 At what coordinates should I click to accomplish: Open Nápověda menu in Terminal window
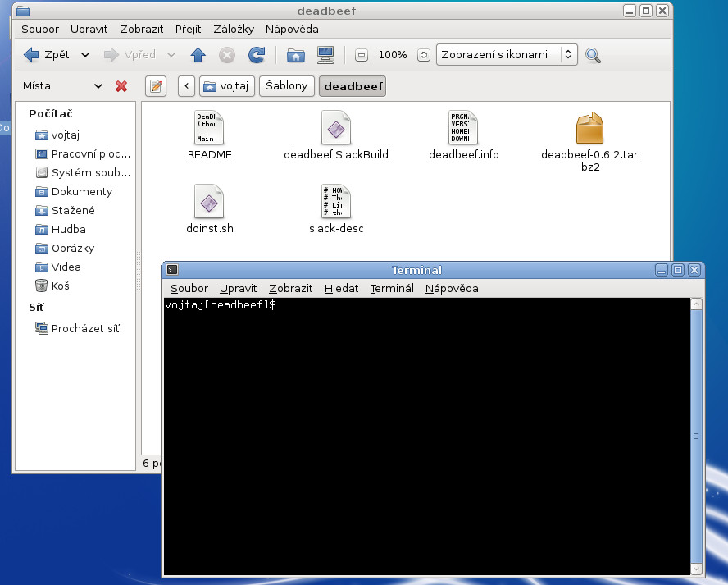(452, 289)
